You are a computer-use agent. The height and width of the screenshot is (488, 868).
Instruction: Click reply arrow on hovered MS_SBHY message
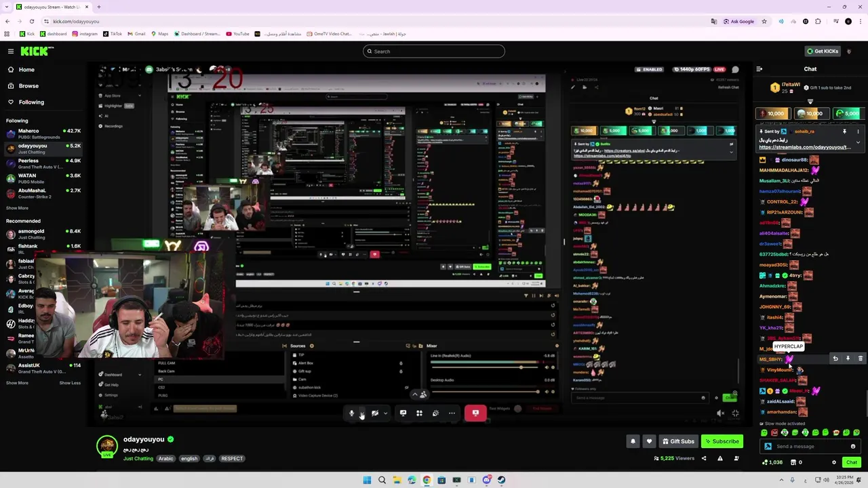tap(835, 359)
